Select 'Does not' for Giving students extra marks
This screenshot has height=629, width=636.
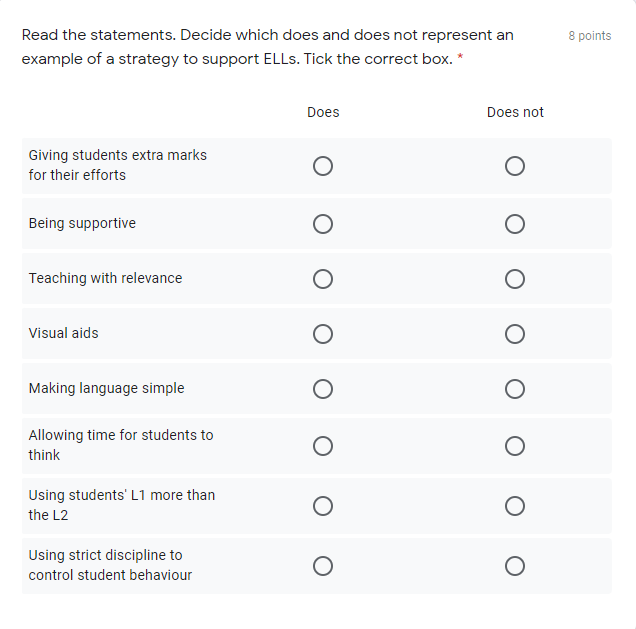(x=515, y=166)
